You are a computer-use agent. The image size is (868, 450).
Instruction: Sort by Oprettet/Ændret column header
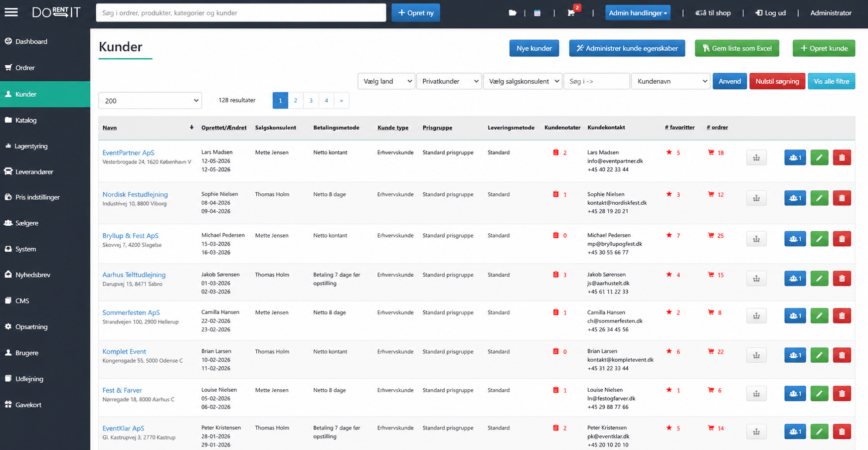coord(224,128)
